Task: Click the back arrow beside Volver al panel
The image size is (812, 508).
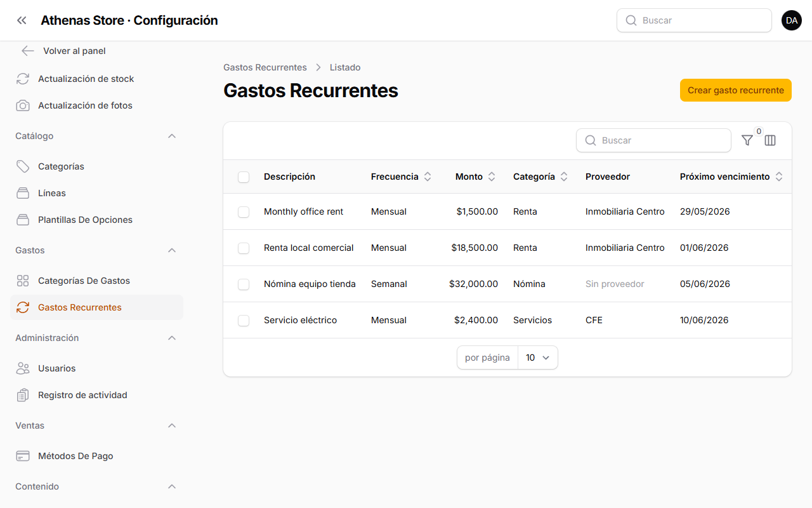Action: point(27,51)
